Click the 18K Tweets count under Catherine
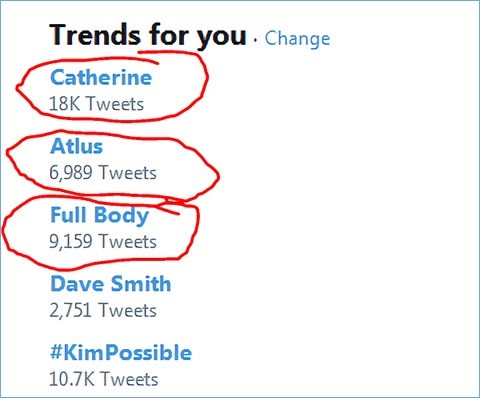The image size is (480, 398). tap(96, 104)
